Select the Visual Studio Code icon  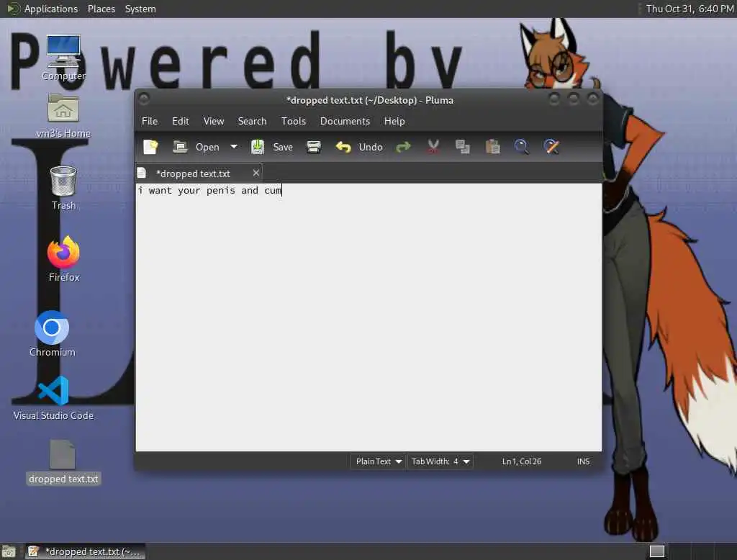[x=53, y=398]
